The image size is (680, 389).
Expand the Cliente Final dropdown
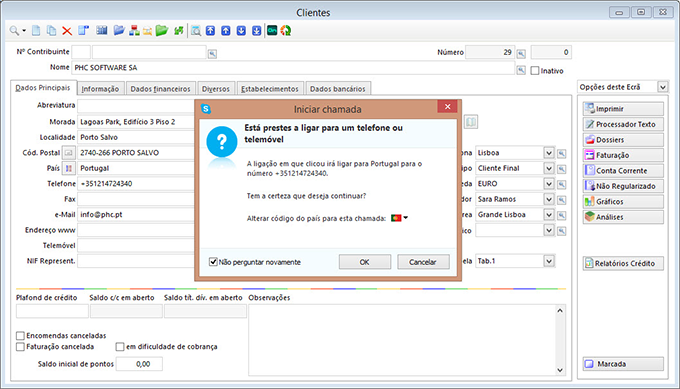coord(549,168)
